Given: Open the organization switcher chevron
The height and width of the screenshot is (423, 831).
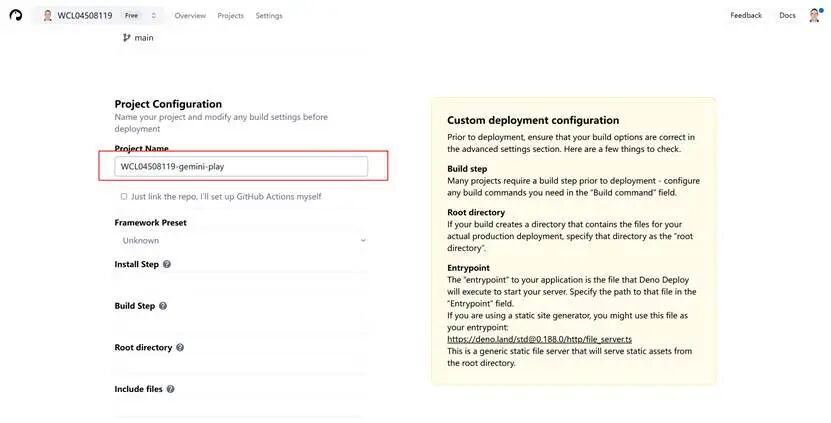Looking at the screenshot, I should coord(153,16).
